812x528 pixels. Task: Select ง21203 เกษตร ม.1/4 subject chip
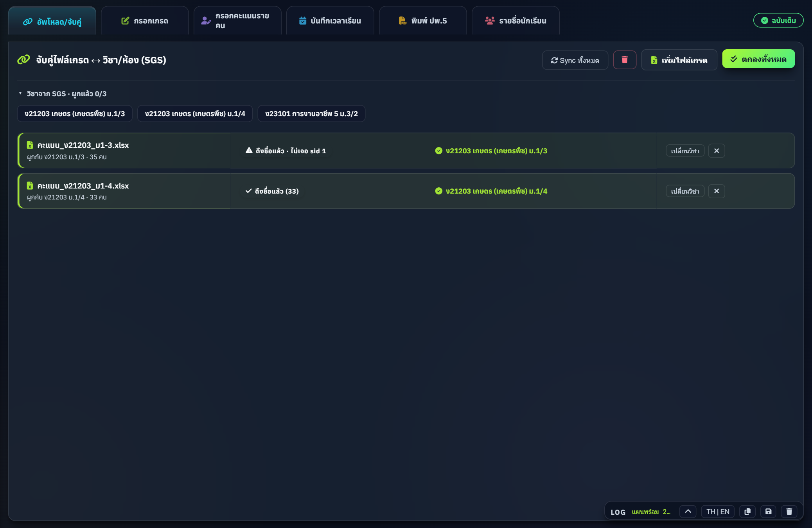coord(195,113)
